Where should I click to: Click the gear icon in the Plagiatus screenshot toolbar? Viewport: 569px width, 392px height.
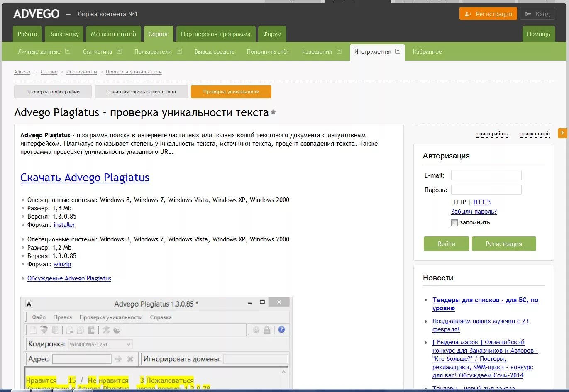(x=256, y=330)
